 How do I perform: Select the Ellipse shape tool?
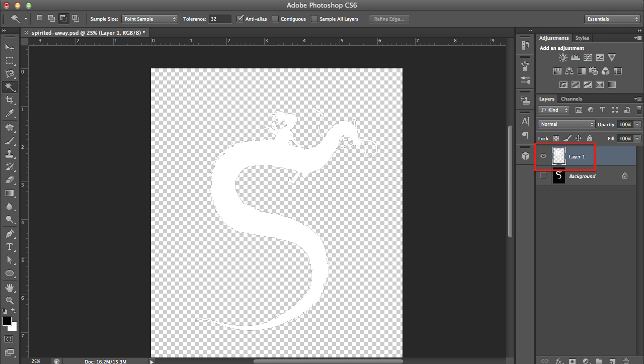click(10, 273)
